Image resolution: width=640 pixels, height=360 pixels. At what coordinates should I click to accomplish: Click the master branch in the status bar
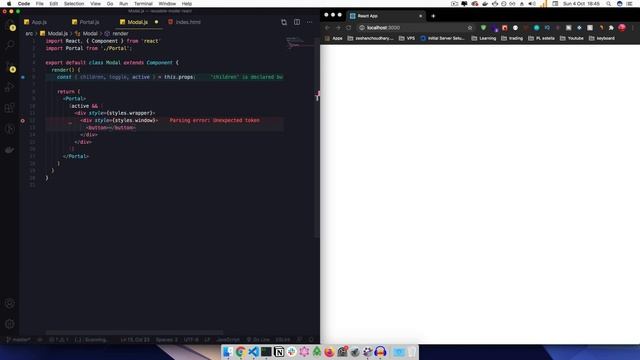click(19, 340)
